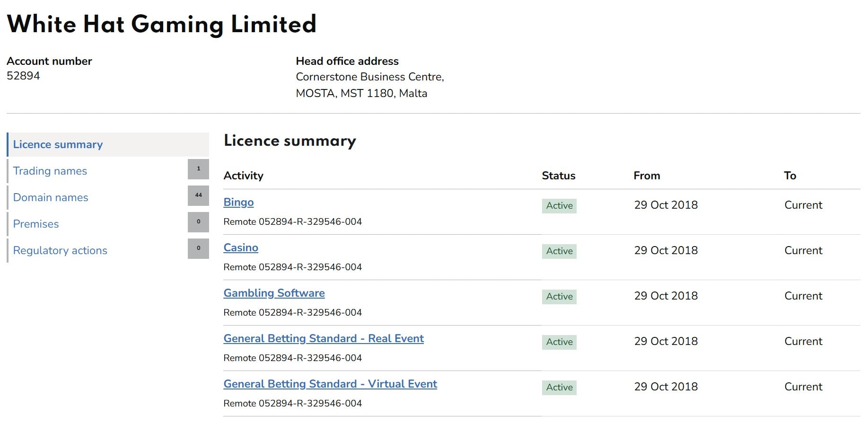
Task: Open the Gambling Software activity link
Action: coord(274,293)
